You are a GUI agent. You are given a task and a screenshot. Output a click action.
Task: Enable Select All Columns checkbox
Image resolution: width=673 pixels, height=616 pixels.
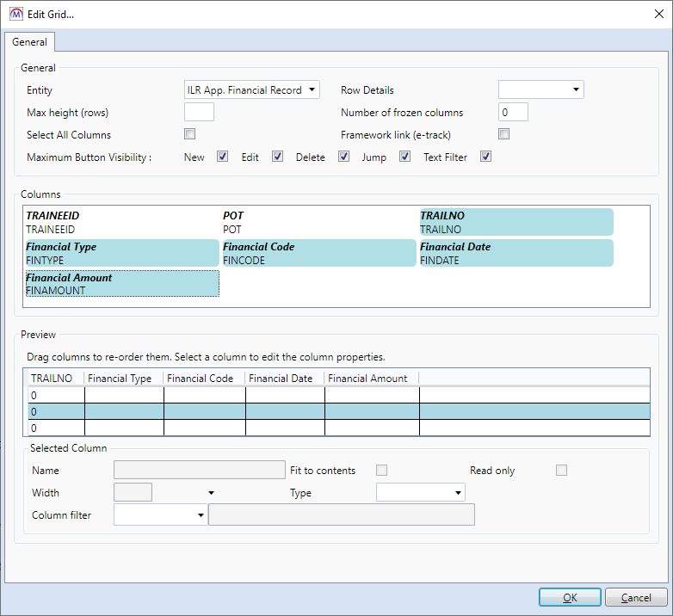pyautogui.click(x=190, y=134)
